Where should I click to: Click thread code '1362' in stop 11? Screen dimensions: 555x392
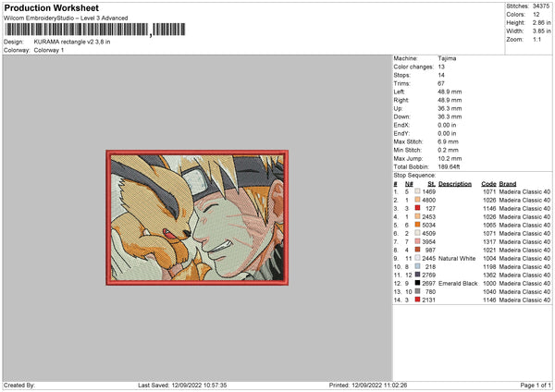489,275
